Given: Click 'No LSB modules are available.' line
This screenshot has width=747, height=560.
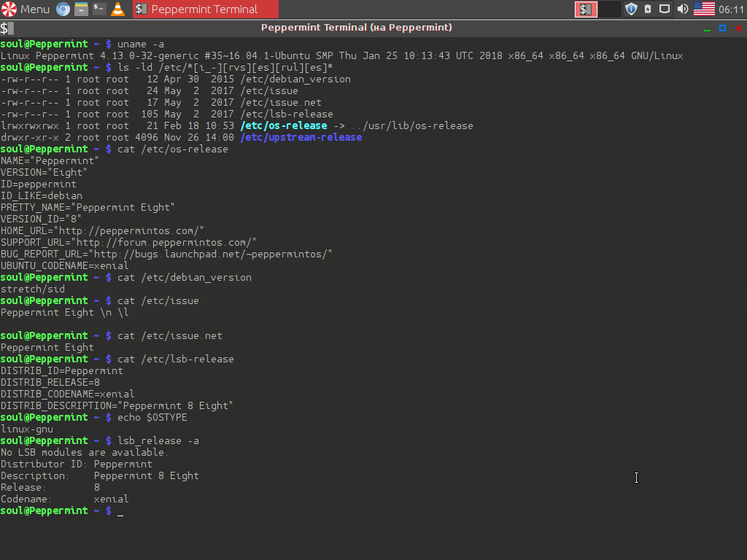Looking at the screenshot, I should click(x=85, y=452).
